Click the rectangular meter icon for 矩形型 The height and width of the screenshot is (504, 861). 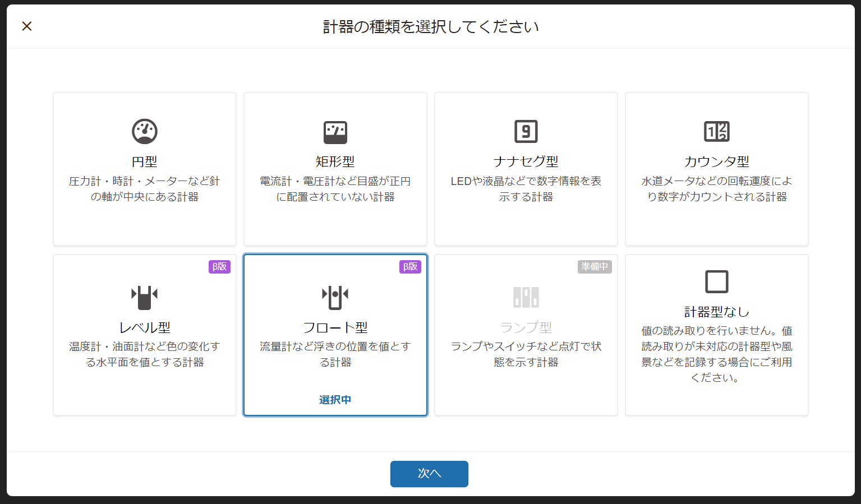335,132
